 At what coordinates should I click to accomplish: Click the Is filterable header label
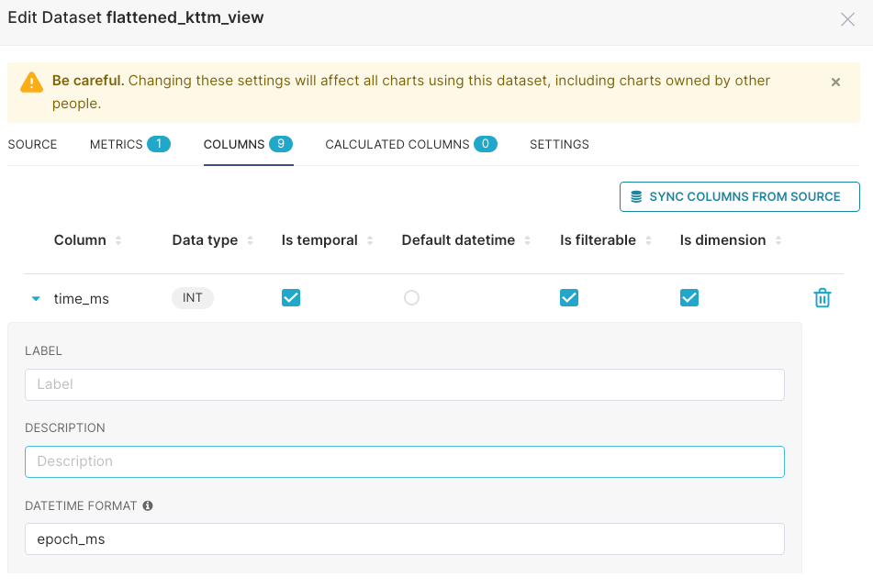coord(598,240)
